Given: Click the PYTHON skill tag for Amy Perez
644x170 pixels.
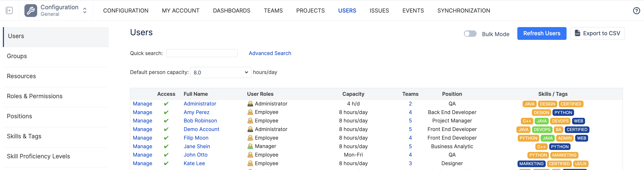Looking at the screenshot, I should [563, 113].
